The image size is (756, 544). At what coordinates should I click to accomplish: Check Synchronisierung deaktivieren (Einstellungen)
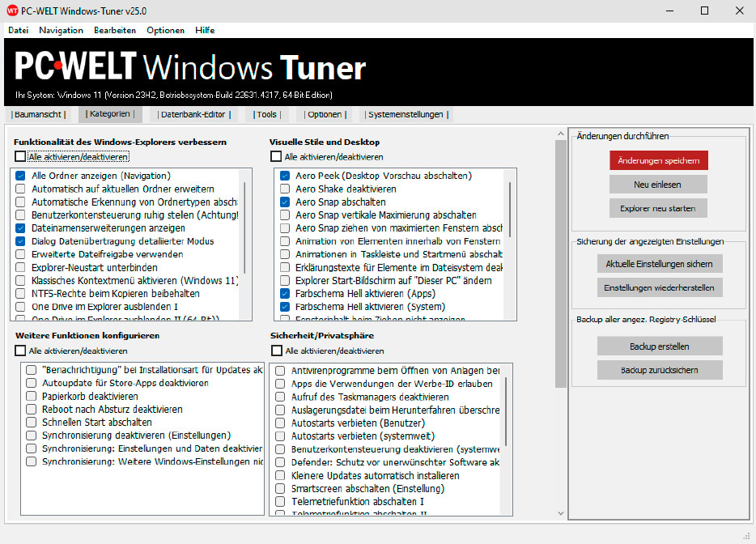click(32, 435)
